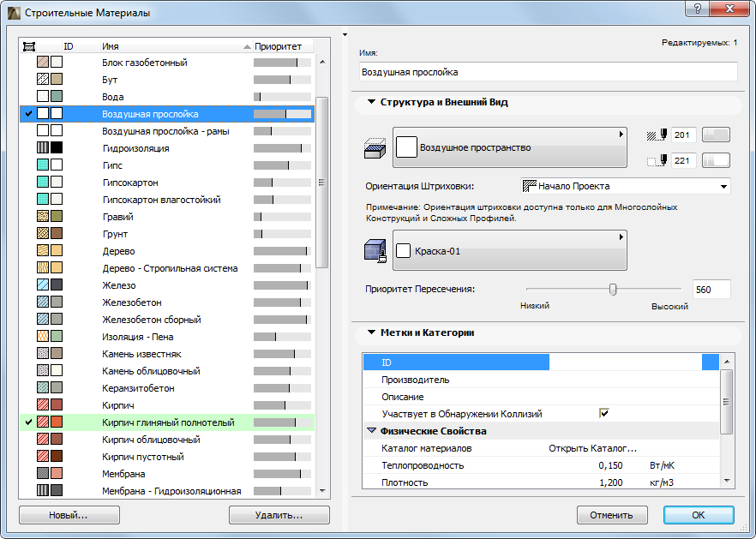
Task: Click Новый... button
Action: [x=69, y=515]
